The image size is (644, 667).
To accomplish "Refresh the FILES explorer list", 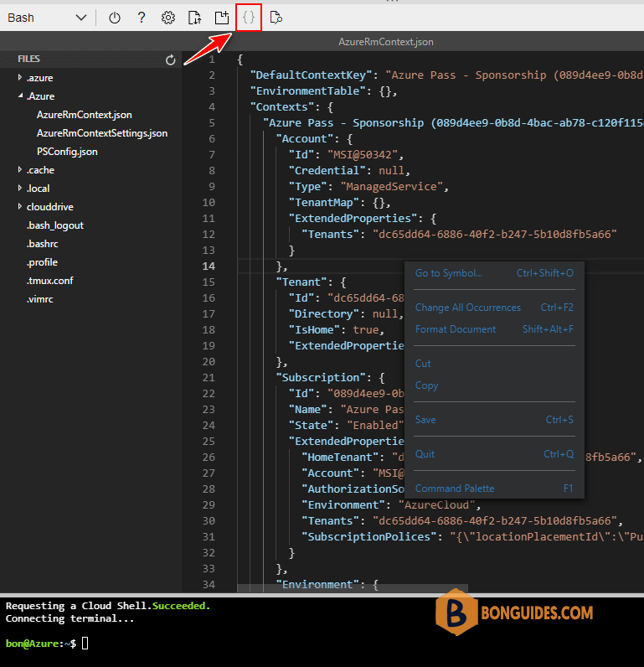I will click(171, 60).
